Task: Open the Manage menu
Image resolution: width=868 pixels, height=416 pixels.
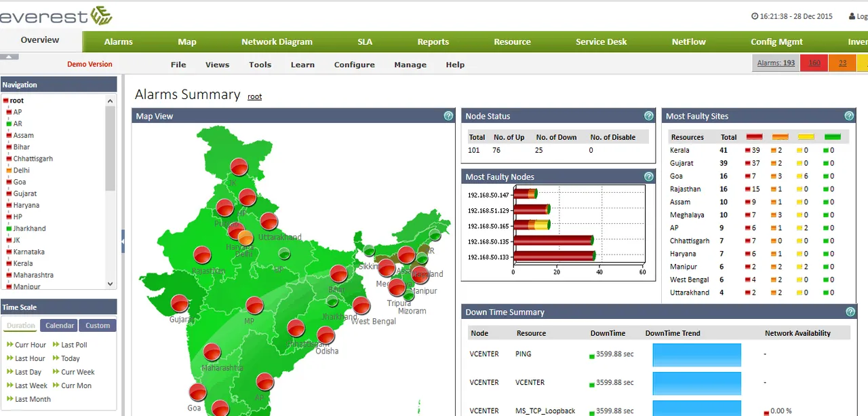Action: (x=410, y=65)
